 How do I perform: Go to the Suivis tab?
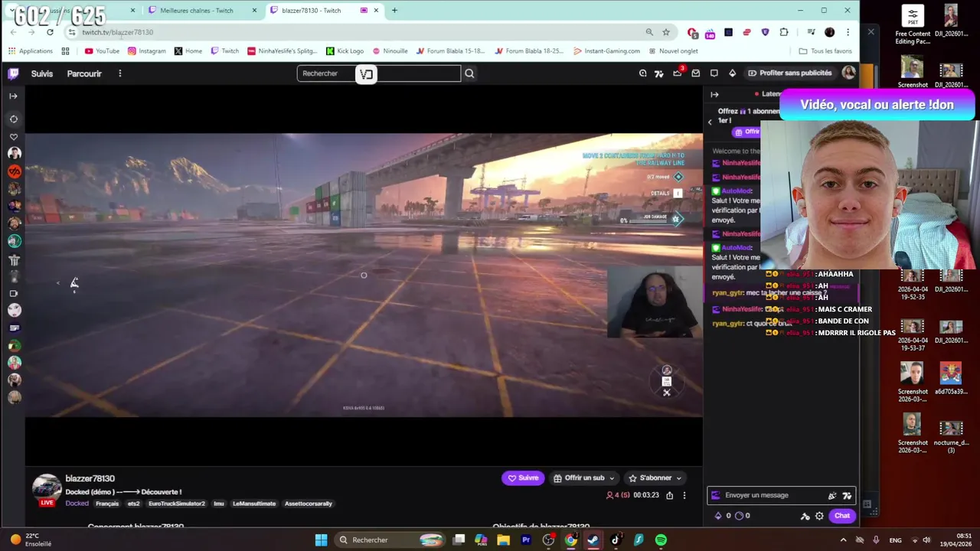click(x=42, y=73)
